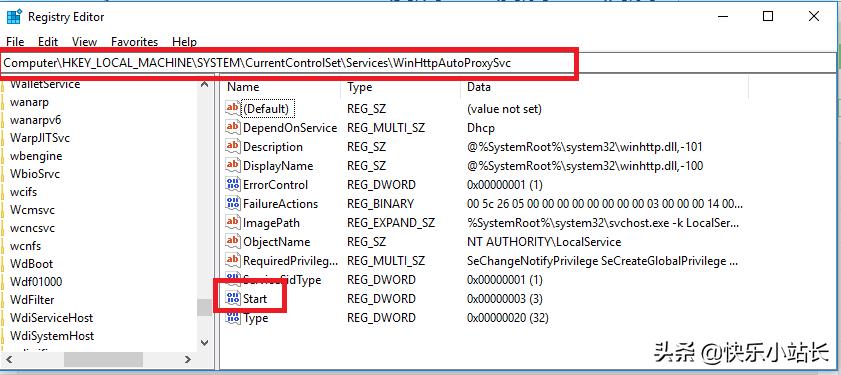Click the 0x00000020 (32) data cell

click(x=508, y=318)
